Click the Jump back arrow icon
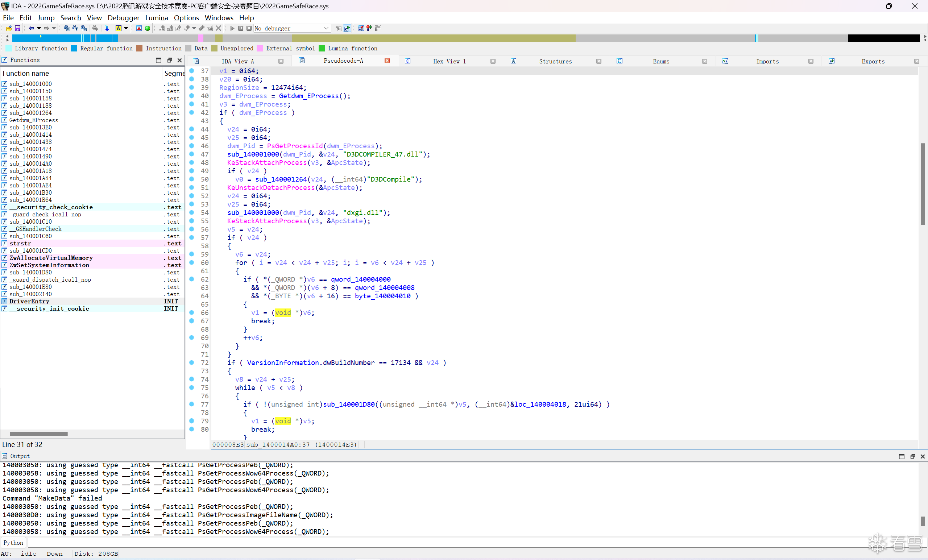This screenshot has width=928, height=560. click(31, 28)
